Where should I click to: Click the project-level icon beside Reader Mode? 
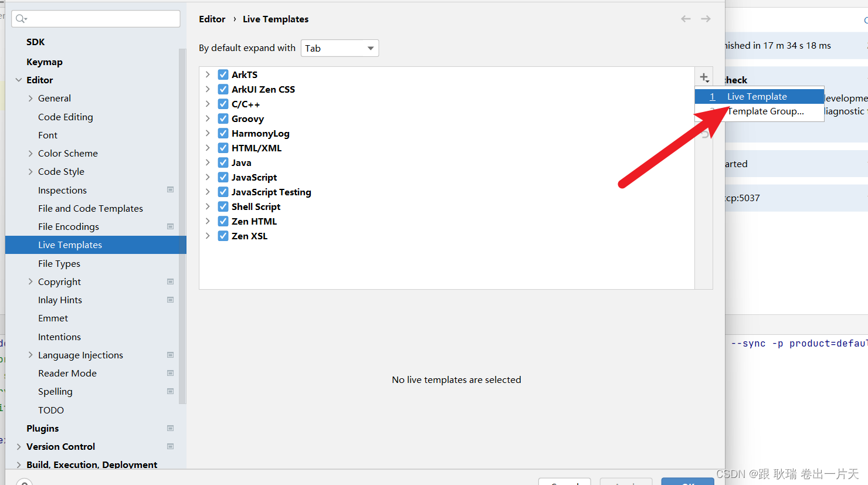point(170,373)
